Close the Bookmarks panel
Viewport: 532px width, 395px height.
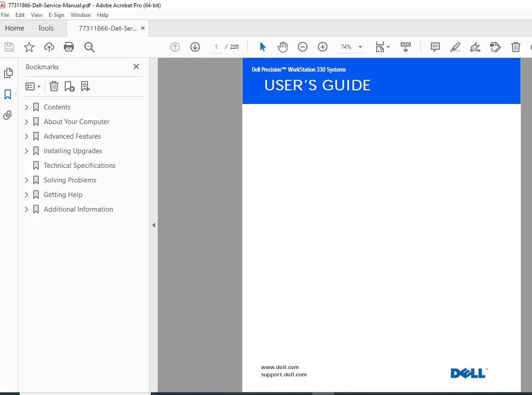click(x=136, y=67)
